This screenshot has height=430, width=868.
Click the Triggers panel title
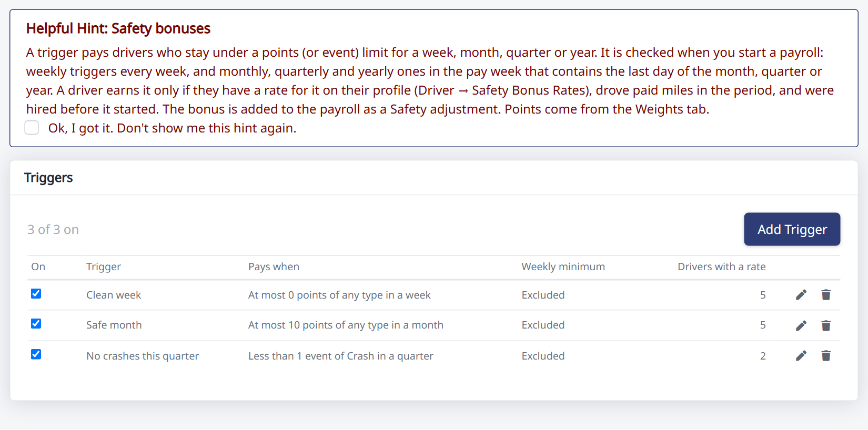pos(48,178)
